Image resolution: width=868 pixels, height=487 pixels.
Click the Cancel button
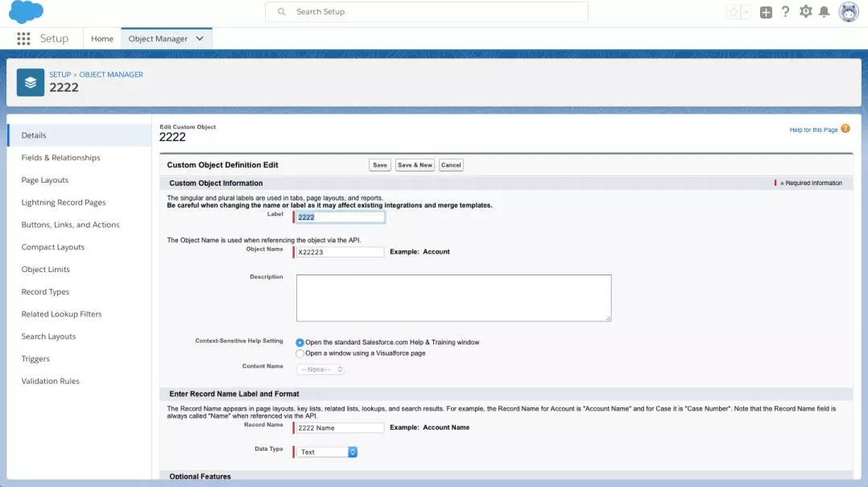click(x=451, y=165)
